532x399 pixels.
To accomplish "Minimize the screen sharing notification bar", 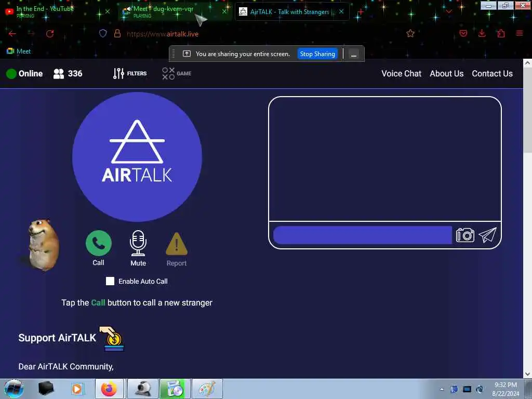I will pos(353,54).
